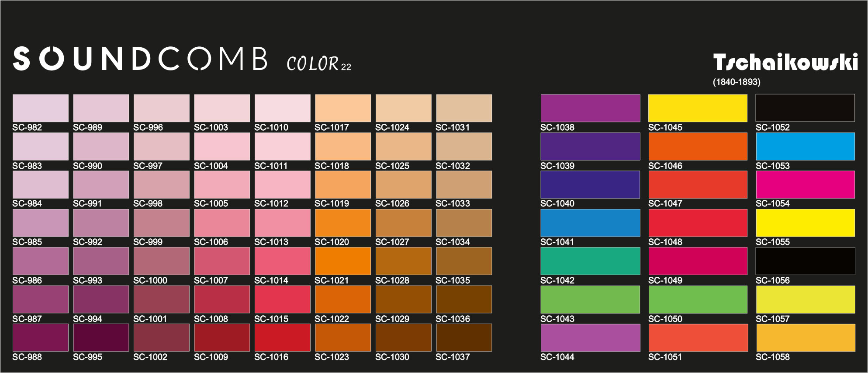Select the SC-986 orchid swatch

(x=41, y=261)
